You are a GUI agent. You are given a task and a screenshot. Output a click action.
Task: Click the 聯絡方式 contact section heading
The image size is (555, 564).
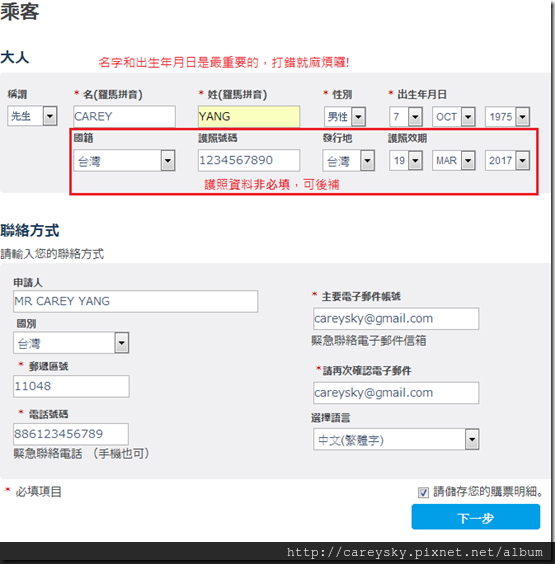point(30,231)
